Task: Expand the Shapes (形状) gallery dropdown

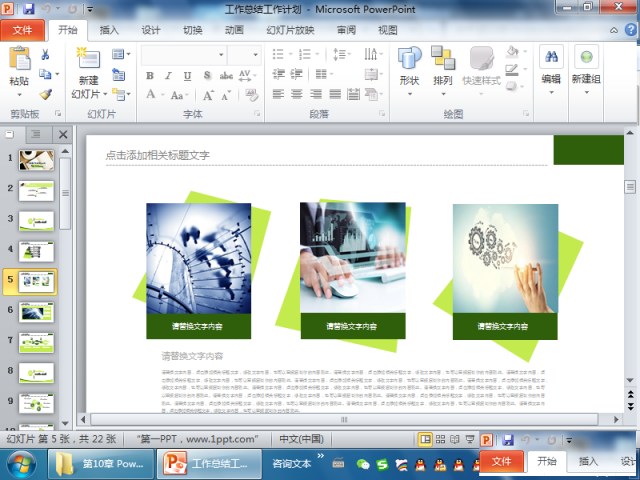Action: pyautogui.click(x=409, y=95)
